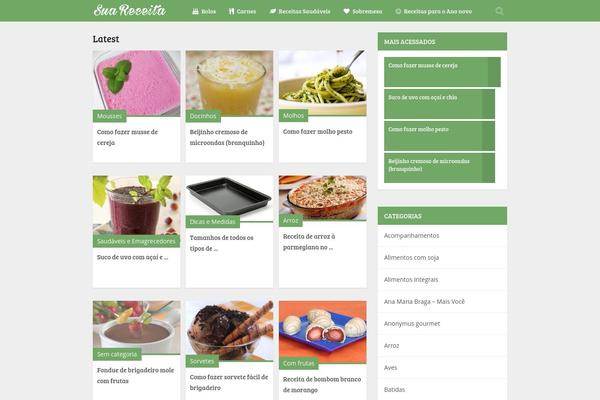The width and height of the screenshot is (600, 400).
Task: Click the Sorvetes tag on ice cream post
Action: pos(202,361)
